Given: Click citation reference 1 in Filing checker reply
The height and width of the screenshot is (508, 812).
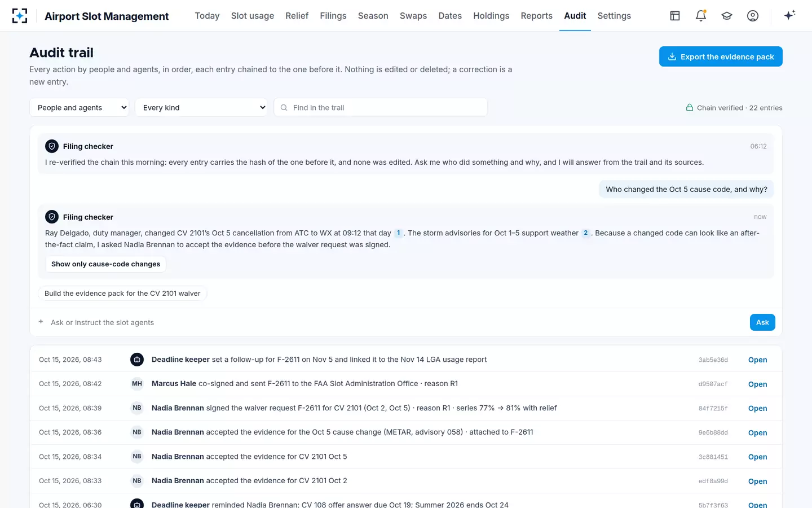Looking at the screenshot, I should tap(398, 233).
